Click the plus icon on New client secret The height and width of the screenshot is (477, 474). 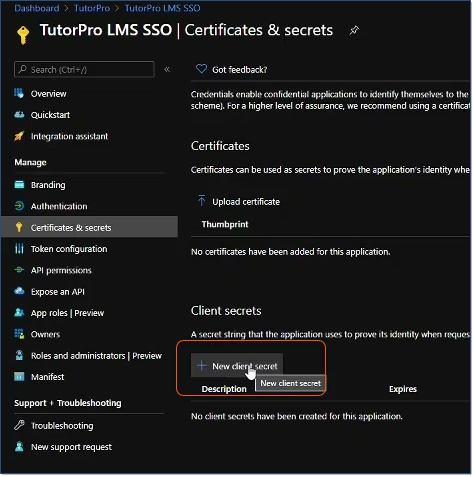201,366
